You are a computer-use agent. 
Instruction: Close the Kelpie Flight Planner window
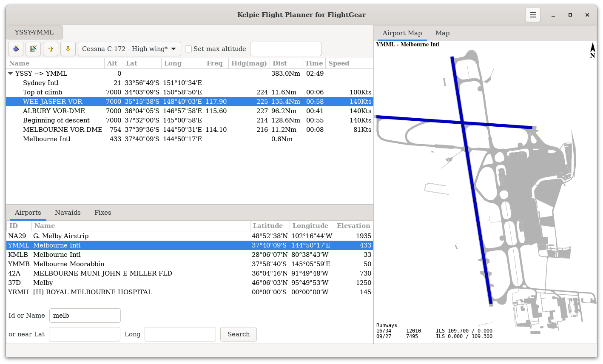(x=587, y=15)
